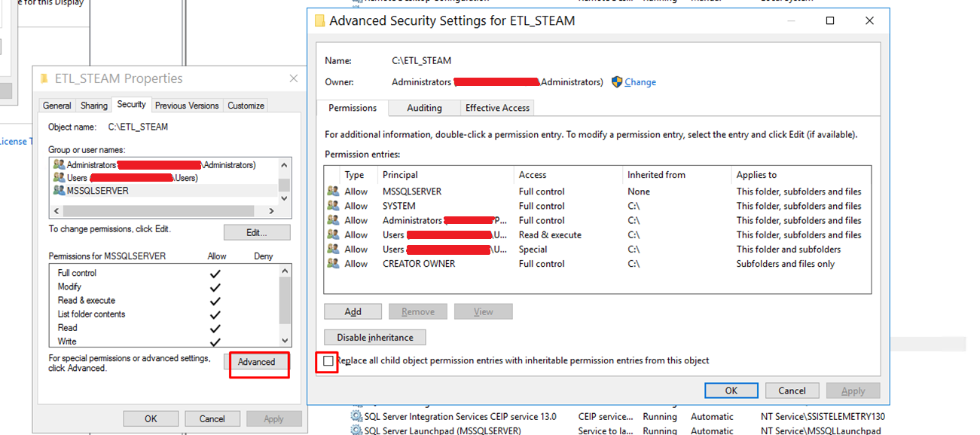The width and height of the screenshot is (980, 435).
Task: Select MSSQLSERVER in group or user names
Action: pos(163,191)
